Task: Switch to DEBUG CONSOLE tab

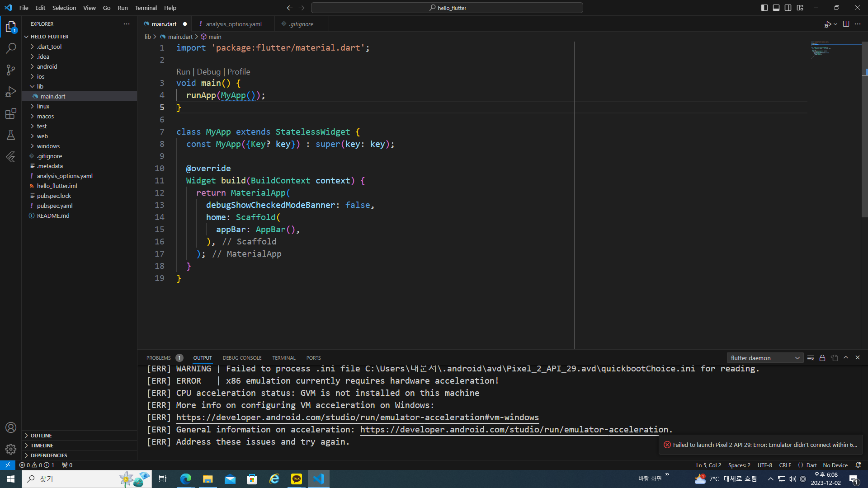Action: pyautogui.click(x=242, y=358)
